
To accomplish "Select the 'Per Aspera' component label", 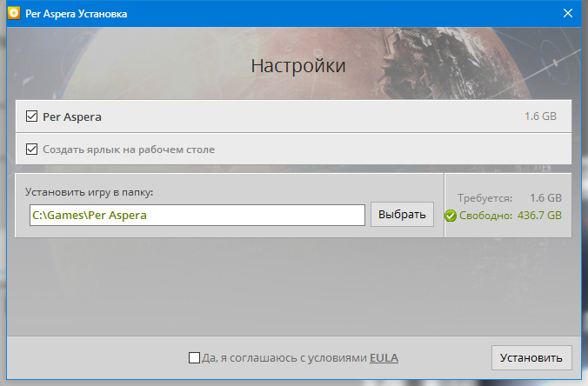I will click(x=72, y=116).
